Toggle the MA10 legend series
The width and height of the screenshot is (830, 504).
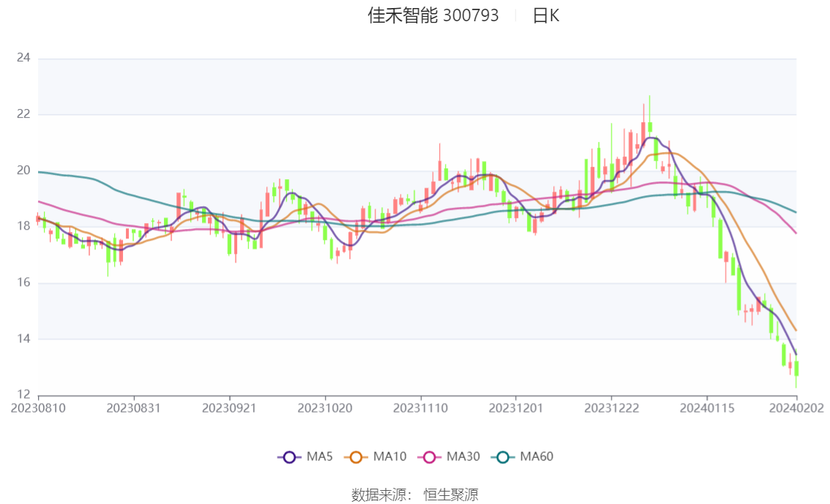[x=375, y=456]
